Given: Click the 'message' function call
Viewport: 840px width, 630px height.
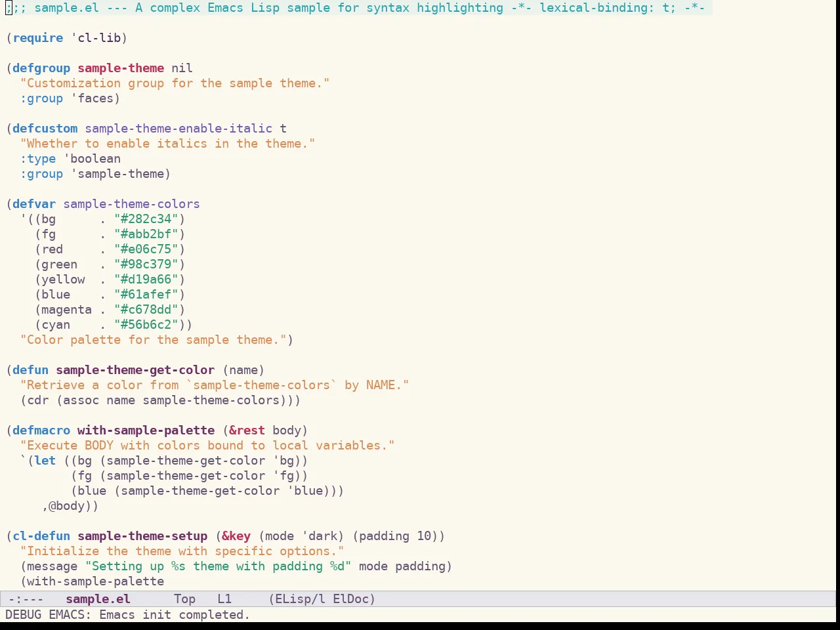Looking at the screenshot, I should 52,566.
